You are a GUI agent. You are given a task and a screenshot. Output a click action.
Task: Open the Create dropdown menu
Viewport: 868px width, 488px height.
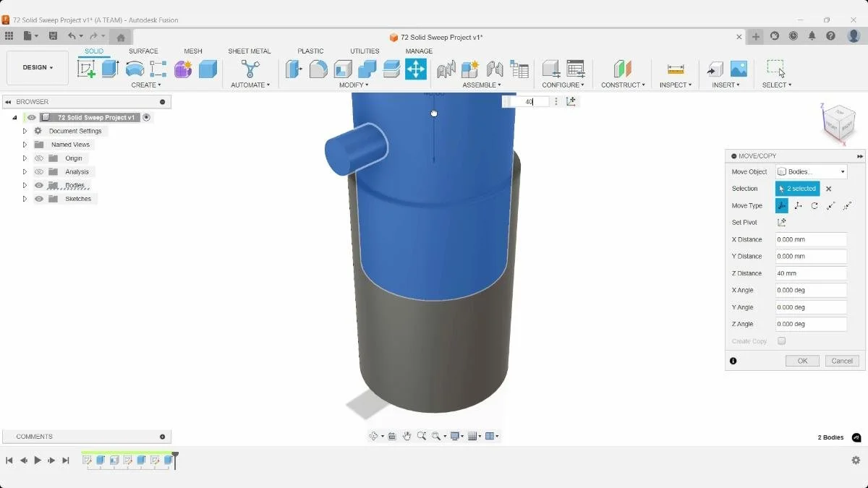tap(146, 85)
